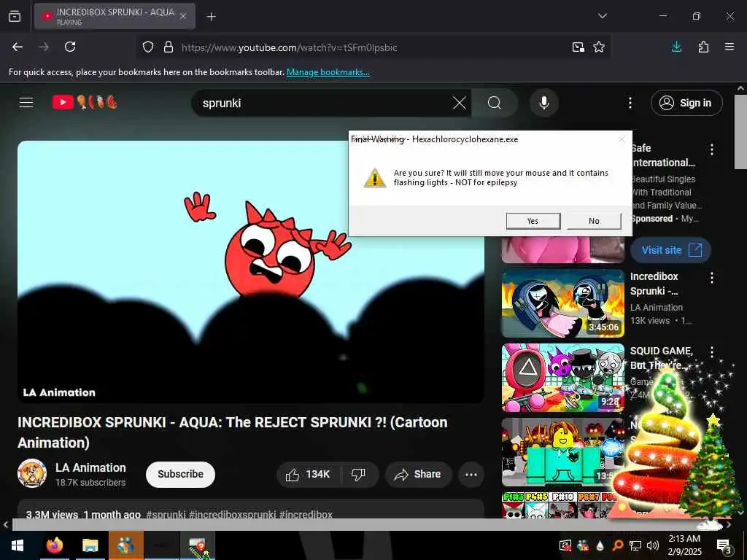Screen dimensions: 747x560
Task: Go to YouTube home via logo
Action: point(85,102)
